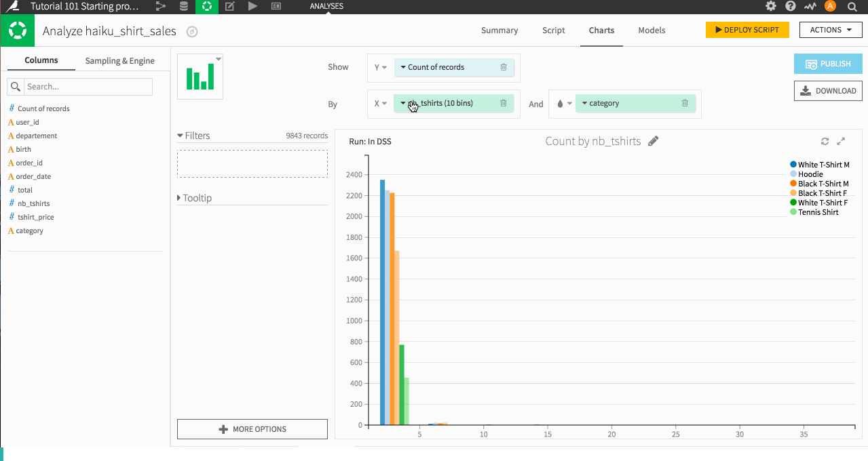
Task: Click the DSS activity monitor icon
Action: click(x=810, y=6)
